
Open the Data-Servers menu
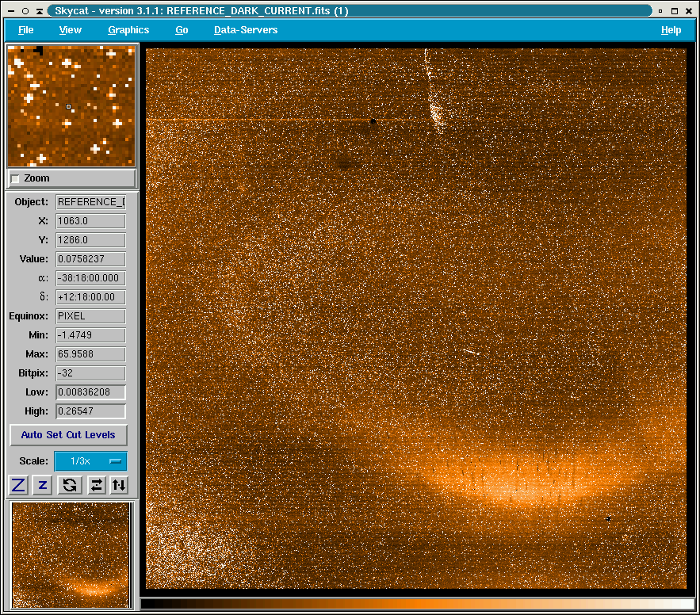246,30
